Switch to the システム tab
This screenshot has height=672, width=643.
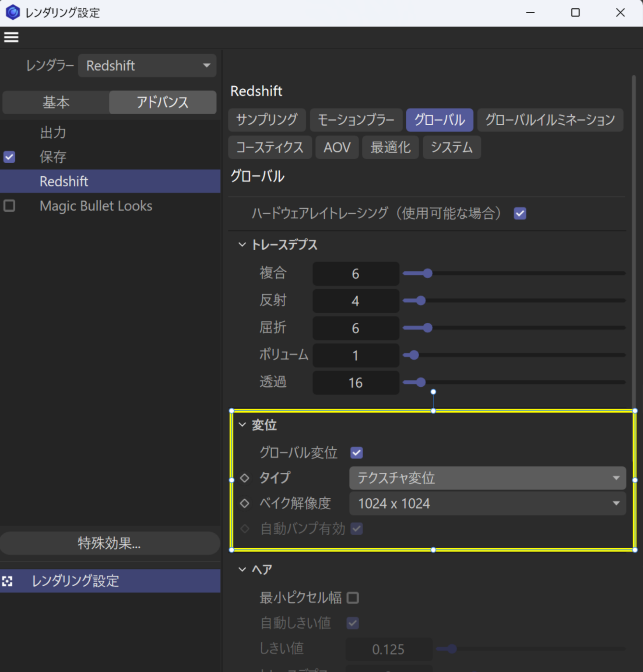(x=451, y=147)
